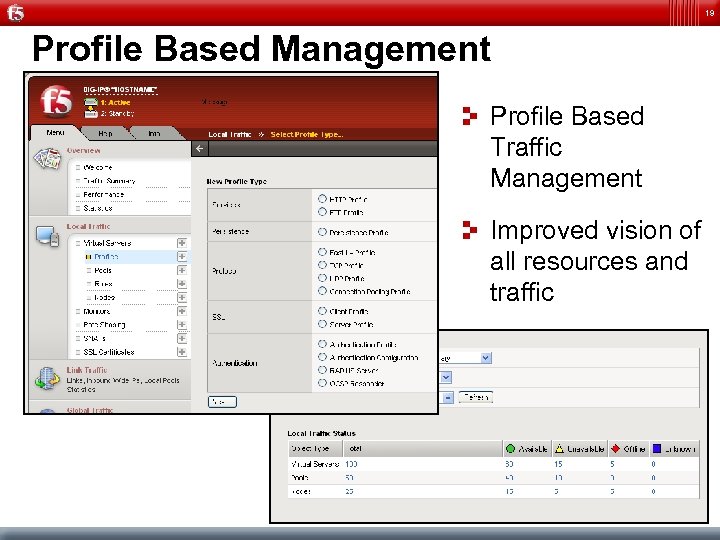Click the BIG-IP hostname text
720x540 pixels.
tap(120, 89)
